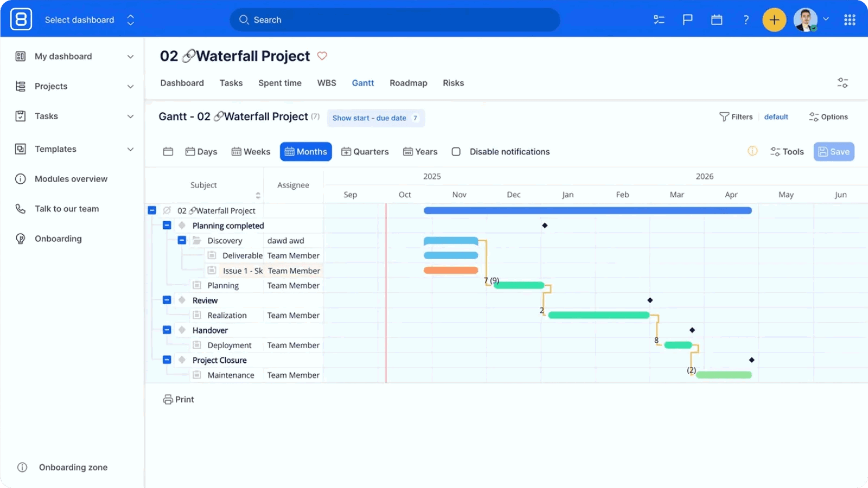868x488 pixels.
Task: Open page settings sliders icon beside Risks
Action: pos(843,83)
